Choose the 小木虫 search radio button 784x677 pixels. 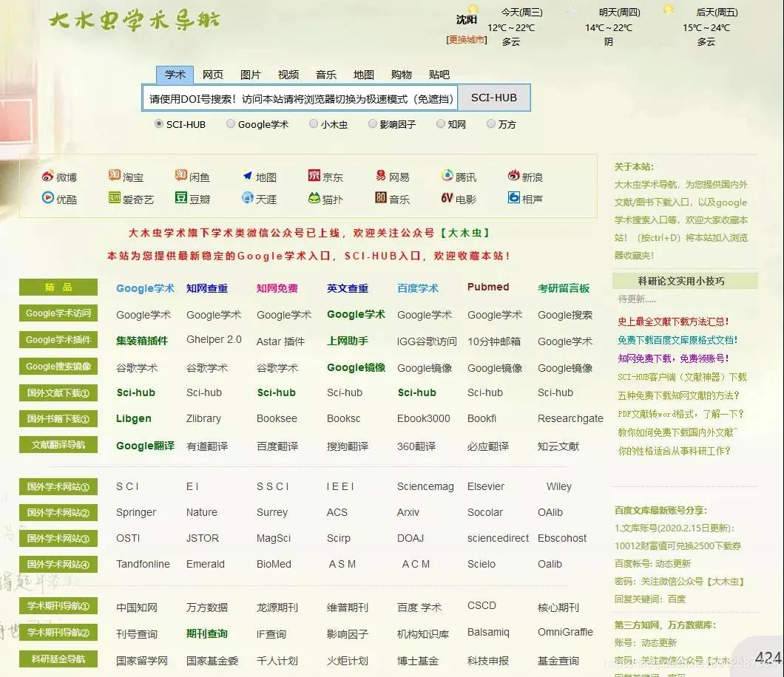[x=314, y=123]
